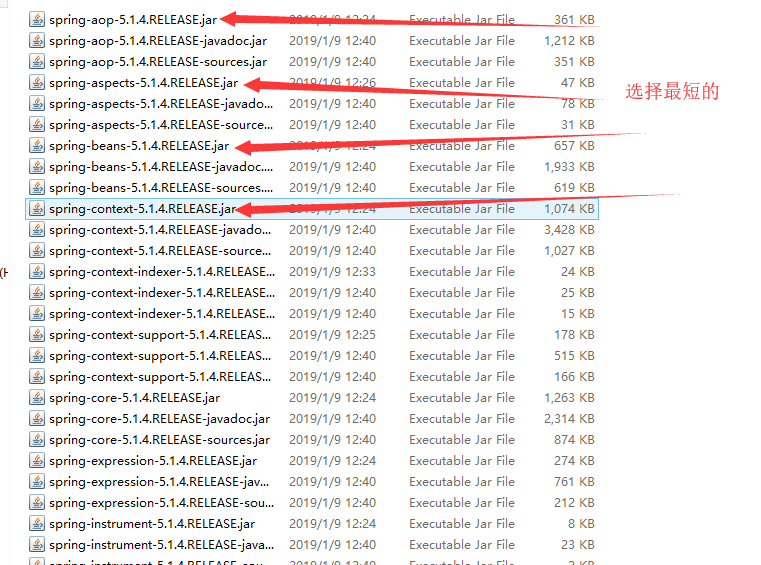Click the jar icon of spring-core-5.1.4.RELEASE.jar
This screenshot has height=565, width=761.
pyautogui.click(x=37, y=398)
